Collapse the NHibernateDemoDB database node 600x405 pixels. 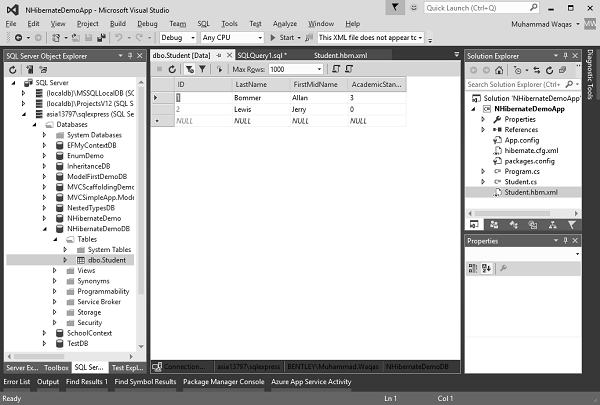tap(44, 229)
